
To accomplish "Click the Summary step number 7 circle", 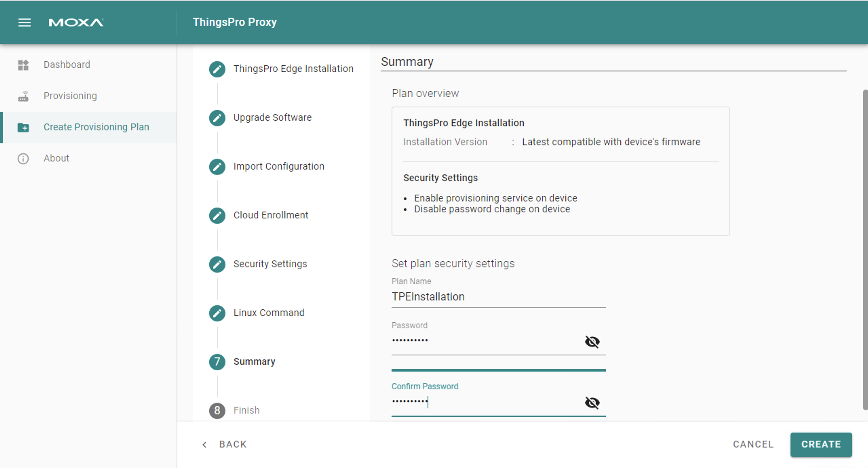I will click(217, 362).
